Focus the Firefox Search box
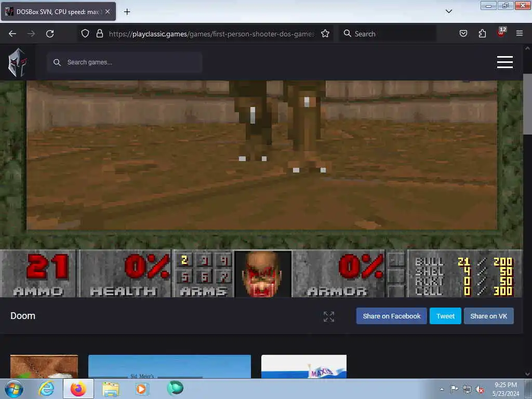 (x=388, y=34)
